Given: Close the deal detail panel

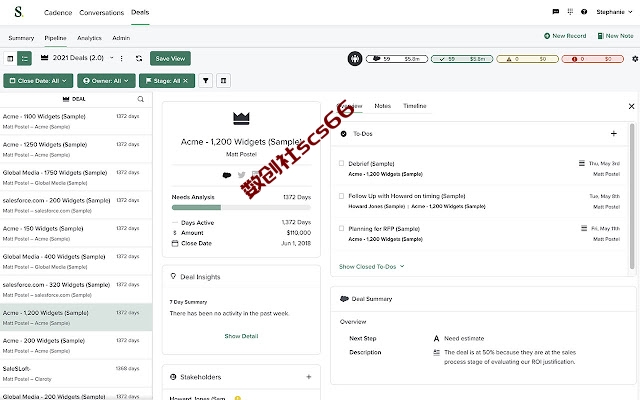Looking at the screenshot, I should tap(631, 106).
